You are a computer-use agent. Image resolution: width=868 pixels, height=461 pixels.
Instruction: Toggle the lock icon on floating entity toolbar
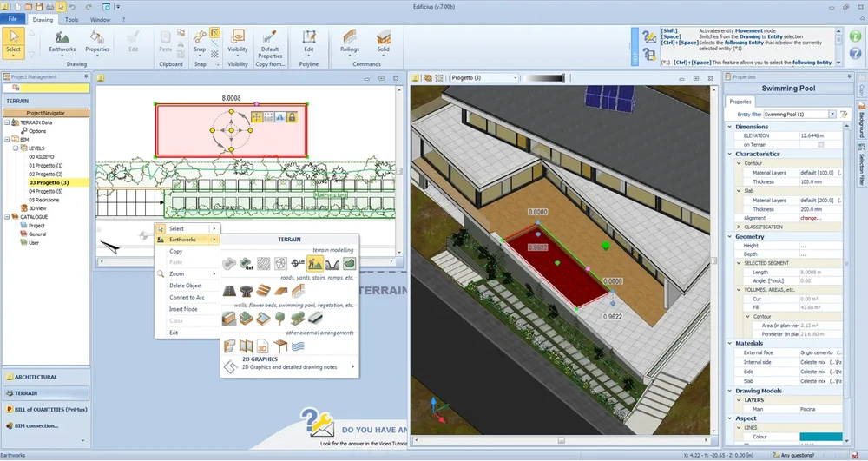[x=293, y=117]
